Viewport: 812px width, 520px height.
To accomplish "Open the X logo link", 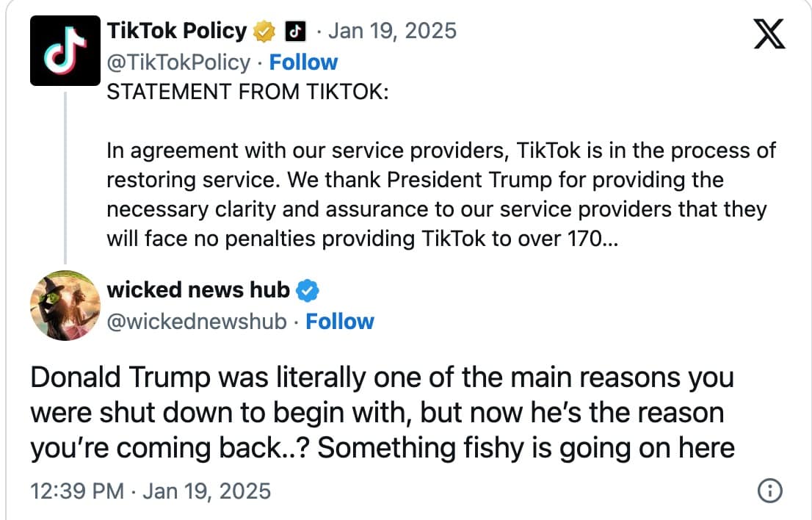I will click(x=769, y=34).
